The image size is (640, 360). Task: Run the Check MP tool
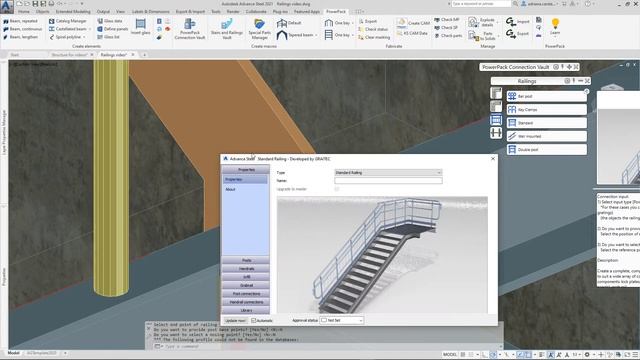click(x=447, y=20)
